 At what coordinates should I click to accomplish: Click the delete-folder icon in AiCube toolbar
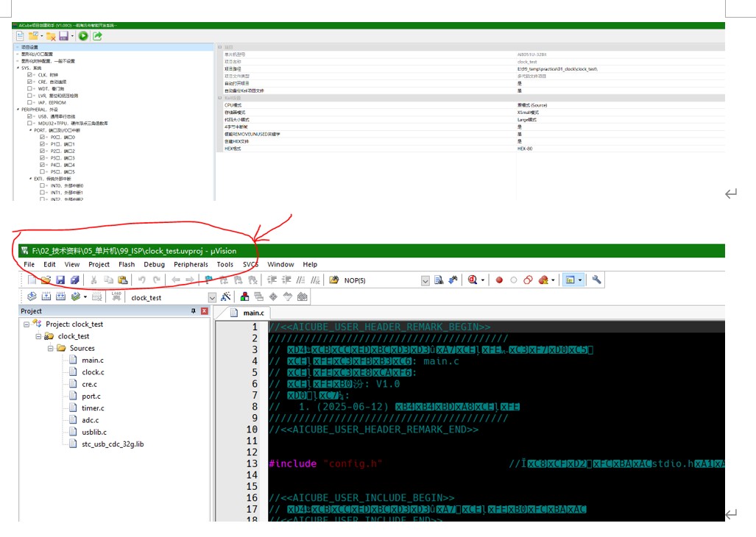tap(51, 36)
